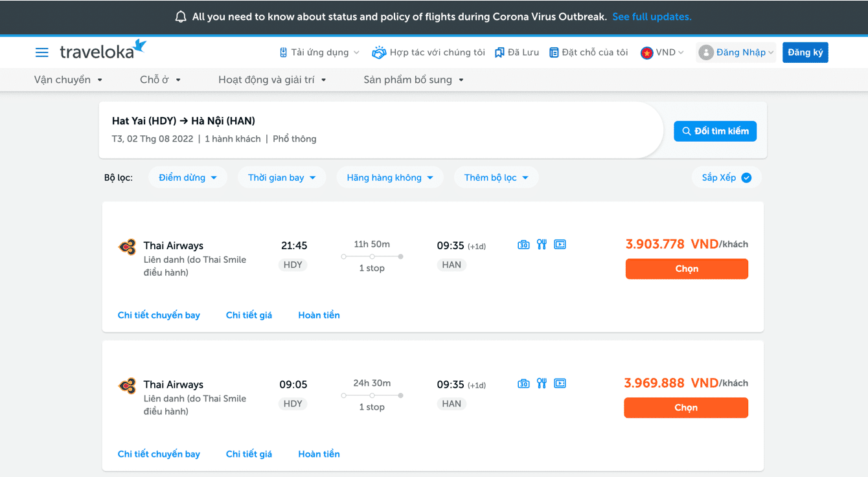Click the 09:05 departure time
The height and width of the screenshot is (477, 868).
coord(293,385)
